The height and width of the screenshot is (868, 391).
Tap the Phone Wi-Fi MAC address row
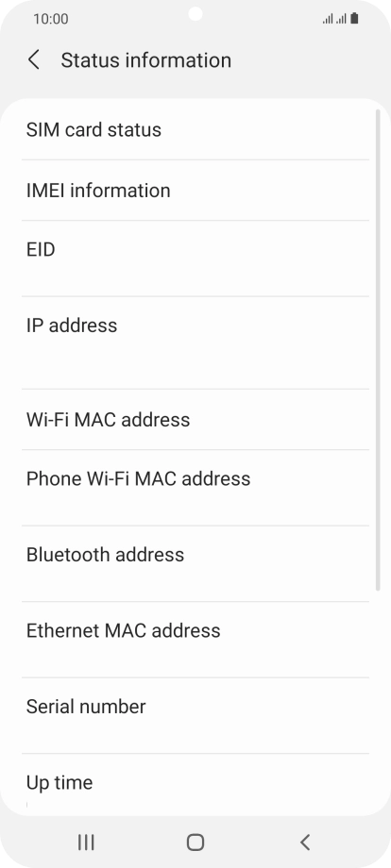[195, 488]
